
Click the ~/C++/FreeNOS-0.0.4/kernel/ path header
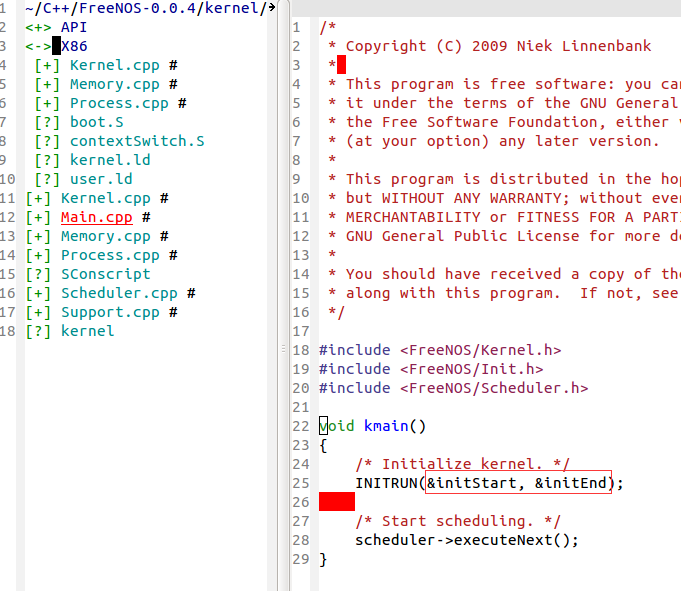pyautogui.click(x=145, y=8)
